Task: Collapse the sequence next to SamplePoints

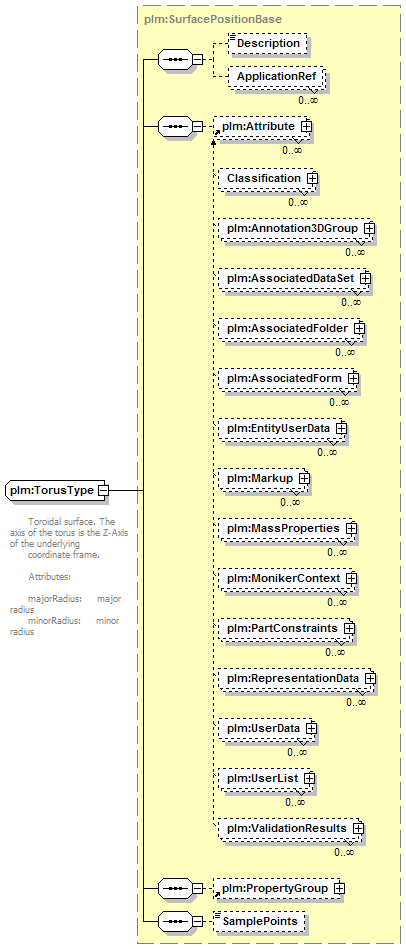Action: (198, 922)
